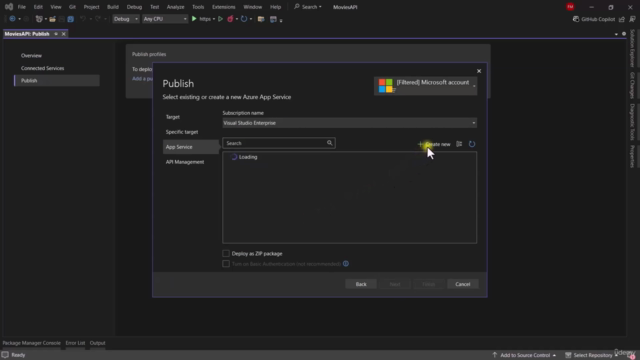
Task: Click the share/live share icon next to Copilot
Action: coord(622,19)
